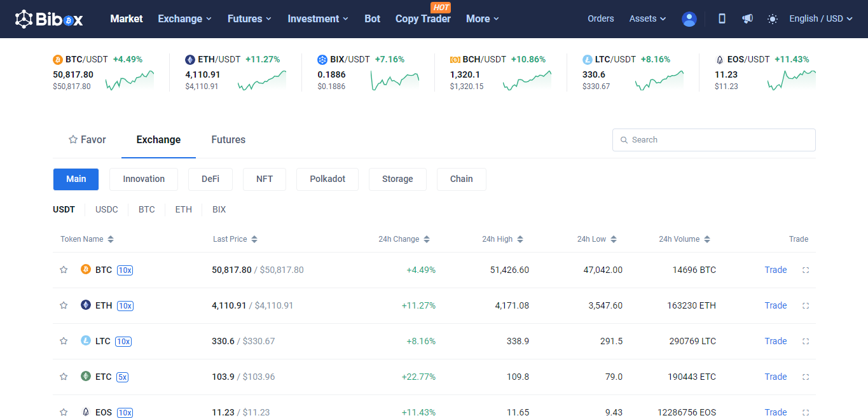868x418 pixels.
Task: Click EOS/USDT ticker coin icon
Action: pos(720,60)
